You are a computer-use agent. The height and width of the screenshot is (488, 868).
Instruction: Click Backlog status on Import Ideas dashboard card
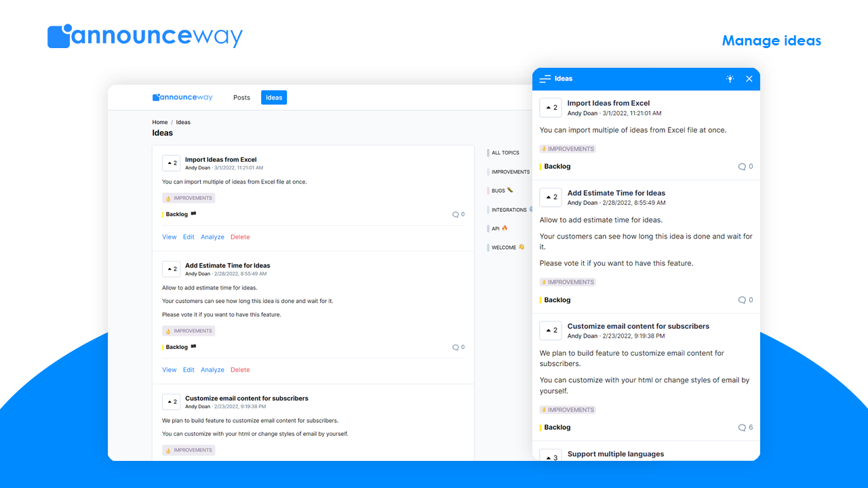tap(179, 214)
